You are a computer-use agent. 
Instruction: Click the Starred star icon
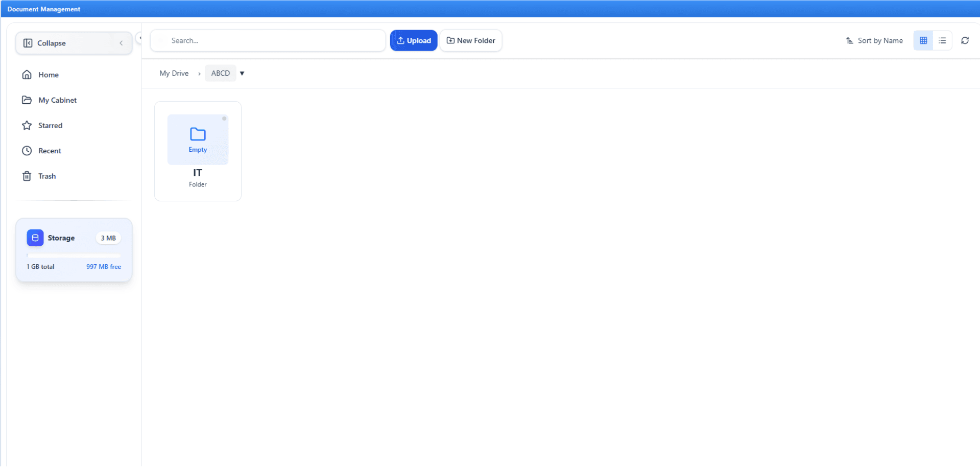click(x=27, y=125)
